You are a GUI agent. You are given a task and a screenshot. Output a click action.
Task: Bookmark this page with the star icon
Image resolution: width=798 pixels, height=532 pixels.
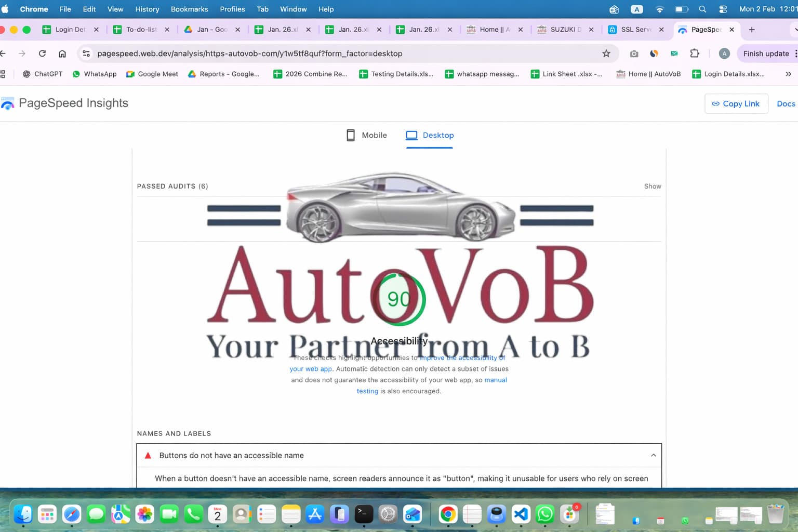pos(606,54)
